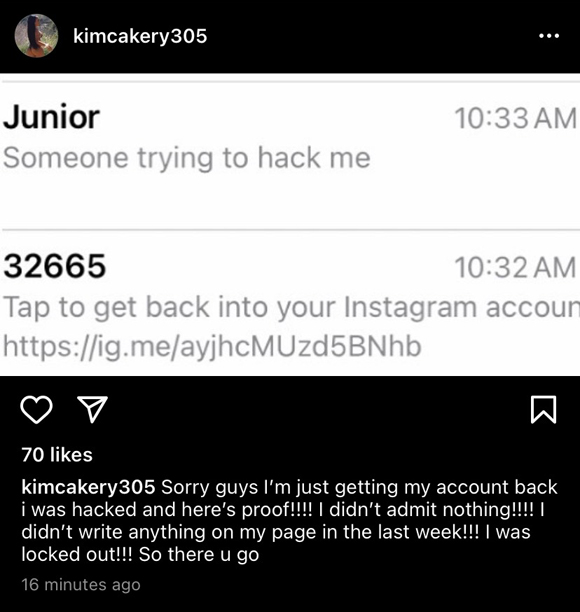Viewport: 580px width, 612px height.
Task: Save the post with the bookmark icon
Action: pos(543,409)
